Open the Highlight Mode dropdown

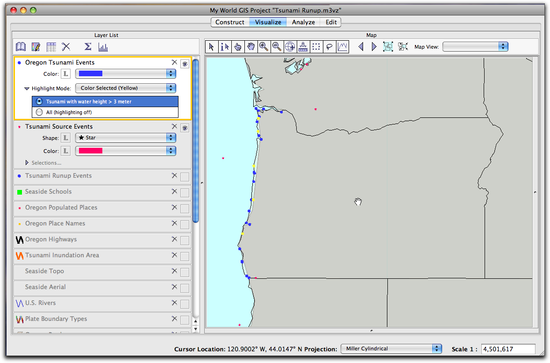coord(126,88)
